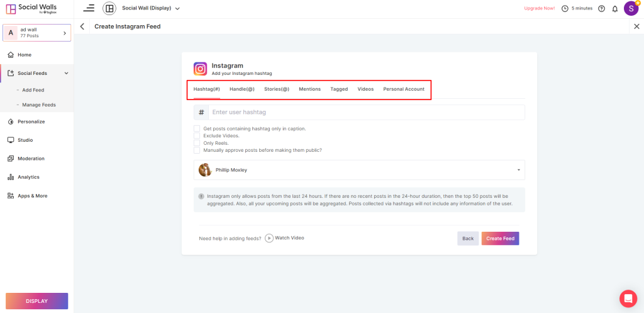644x313 pixels.
Task: Open Manage Feeds in sidebar
Action: coord(39,105)
